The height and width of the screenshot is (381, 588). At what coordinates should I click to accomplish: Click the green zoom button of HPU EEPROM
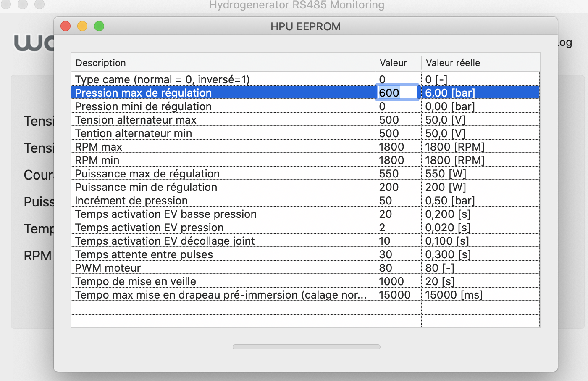coord(99,26)
